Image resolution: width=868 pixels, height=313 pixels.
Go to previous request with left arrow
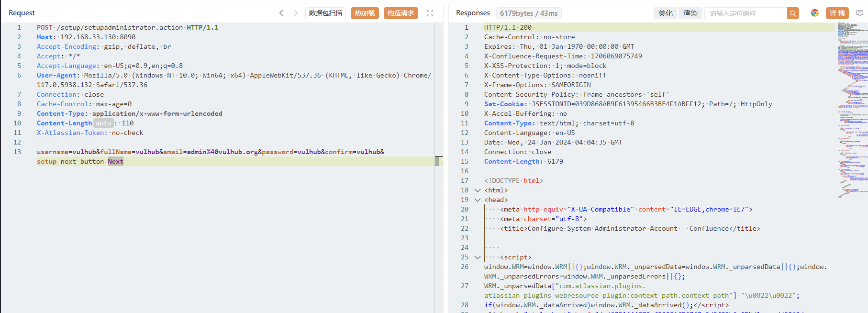[x=281, y=13]
